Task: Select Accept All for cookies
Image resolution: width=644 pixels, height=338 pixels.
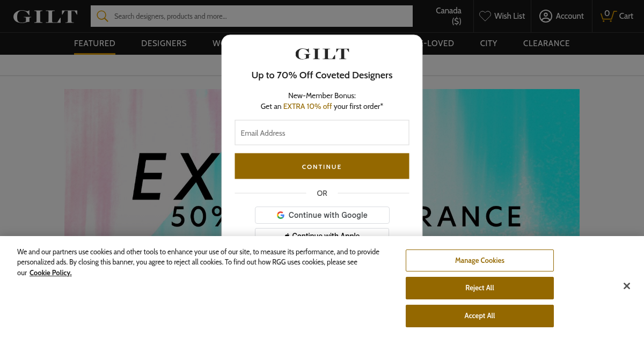Action: click(x=479, y=315)
